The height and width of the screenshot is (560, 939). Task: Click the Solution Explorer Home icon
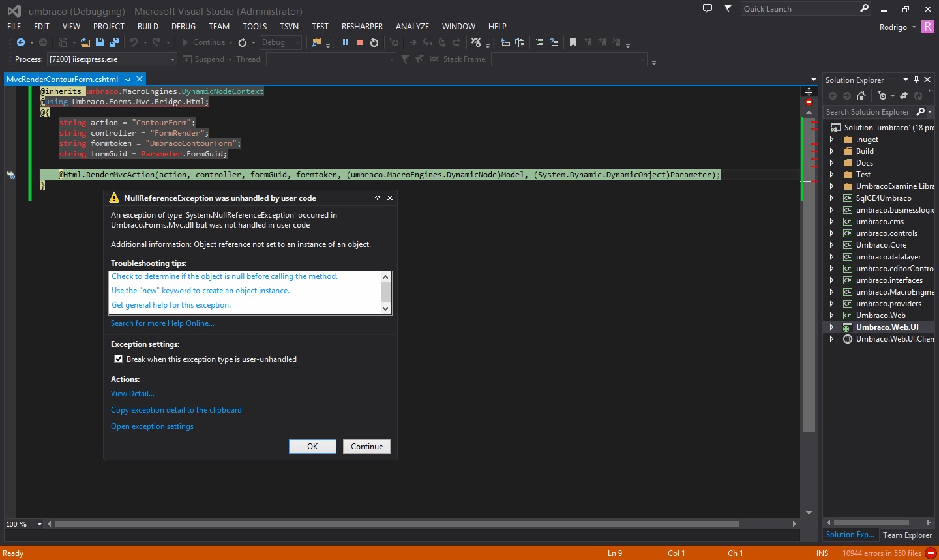[861, 96]
